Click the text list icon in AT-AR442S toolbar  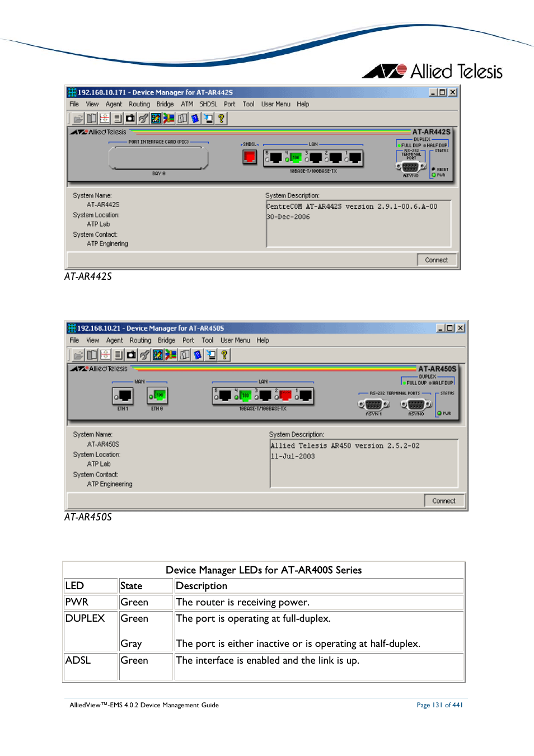pos(118,119)
